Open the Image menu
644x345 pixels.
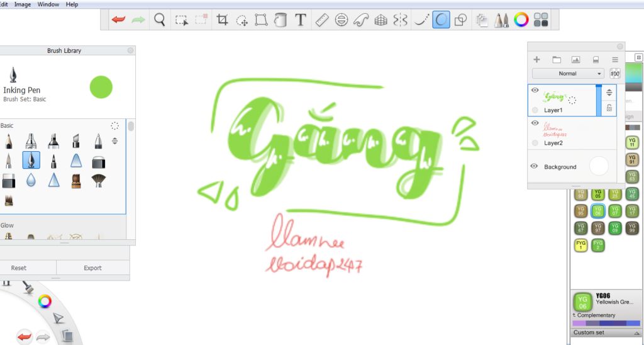point(23,4)
